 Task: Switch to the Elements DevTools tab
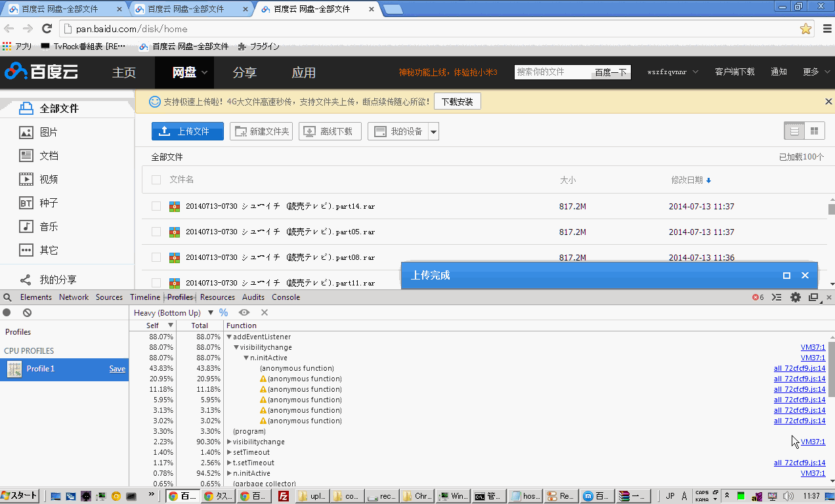36,297
